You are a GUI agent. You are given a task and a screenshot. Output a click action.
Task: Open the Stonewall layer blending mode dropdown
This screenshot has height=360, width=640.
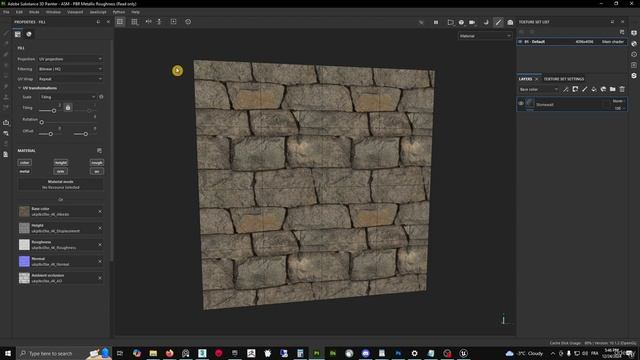tap(618, 101)
